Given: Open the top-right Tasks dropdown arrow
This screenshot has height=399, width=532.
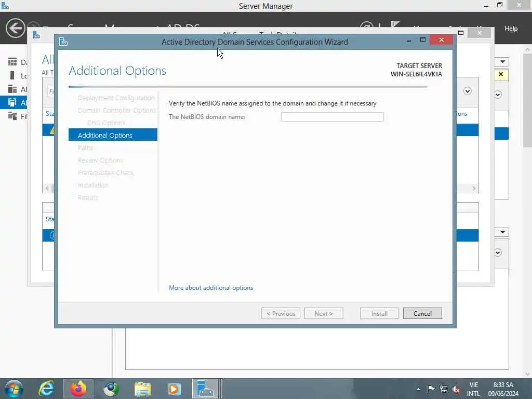Looking at the screenshot, I should tap(502, 61).
